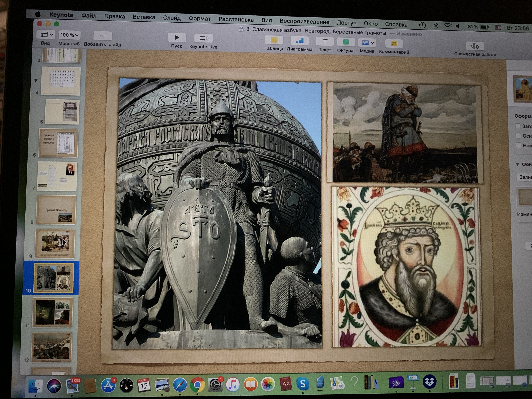Image resolution: width=532 pixels, height=399 pixels.
Task: Insert a table with Таблица
Action: 274,40
